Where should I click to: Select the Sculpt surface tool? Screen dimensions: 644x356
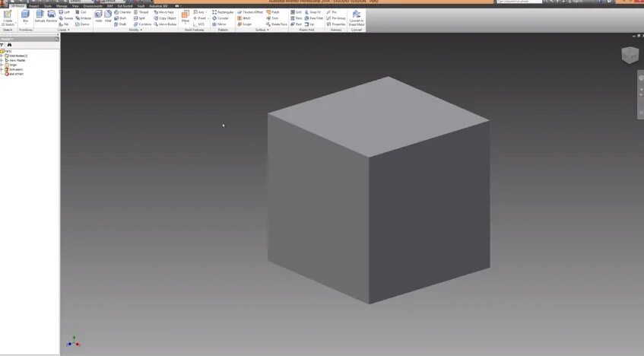[x=244, y=24]
